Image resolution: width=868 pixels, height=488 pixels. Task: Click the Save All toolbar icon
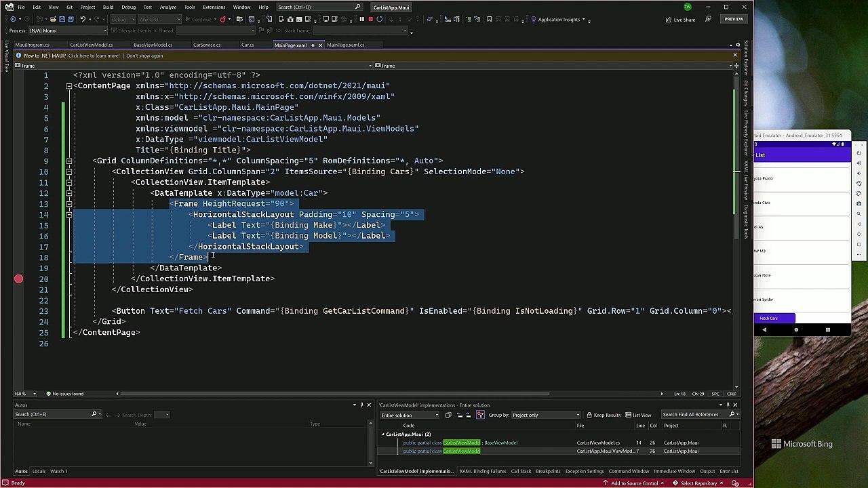(x=71, y=19)
